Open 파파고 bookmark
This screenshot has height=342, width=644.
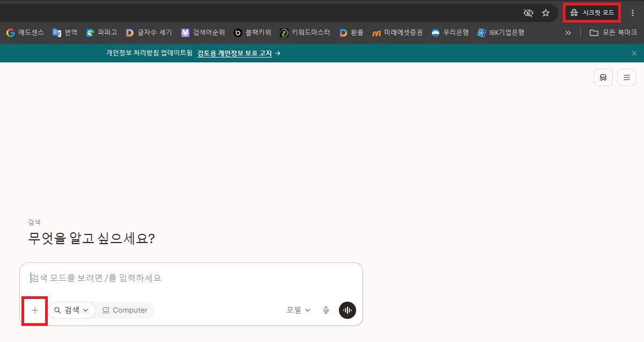[102, 32]
